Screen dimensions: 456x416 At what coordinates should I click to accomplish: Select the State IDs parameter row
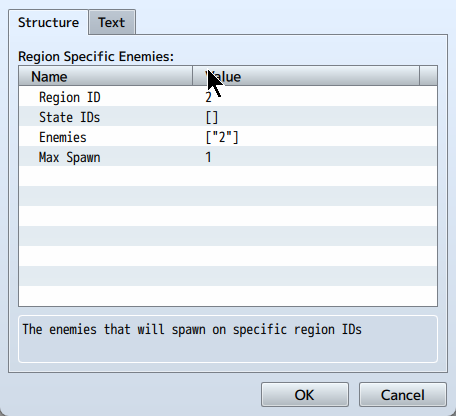coord(228,116)
